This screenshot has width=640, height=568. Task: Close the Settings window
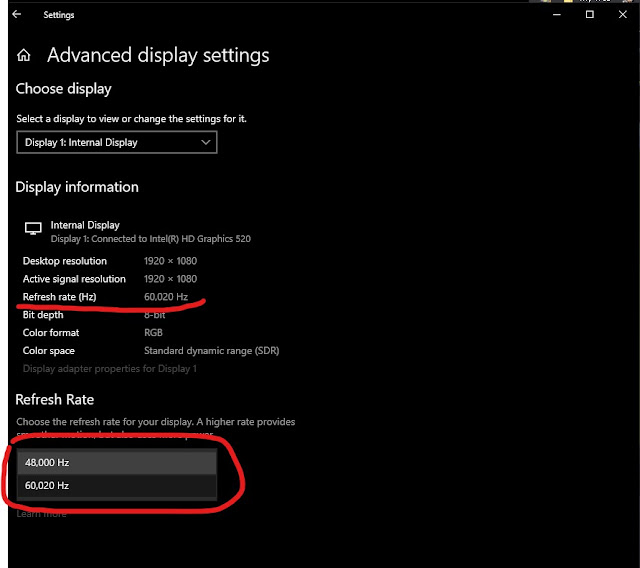coord(622,15)
